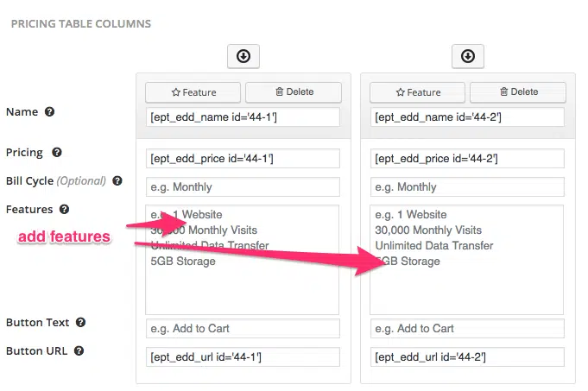Screen dimensions: 588x391
Task: Click price field with ept_edd_price id='44-1'
Action: [243, 158]
